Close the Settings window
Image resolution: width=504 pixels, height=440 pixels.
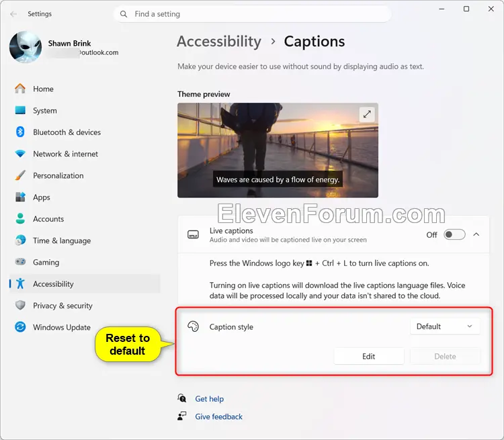(491, 9)
